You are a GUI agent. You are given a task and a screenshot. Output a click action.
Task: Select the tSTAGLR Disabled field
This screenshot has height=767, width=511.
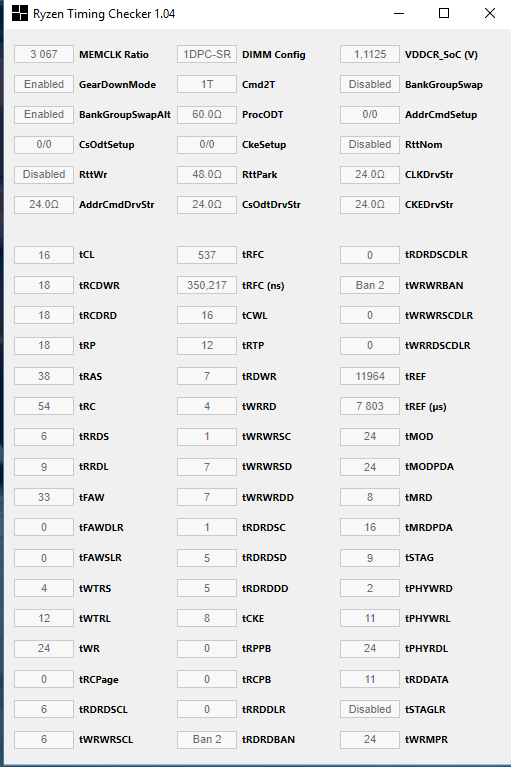point(370,709)
